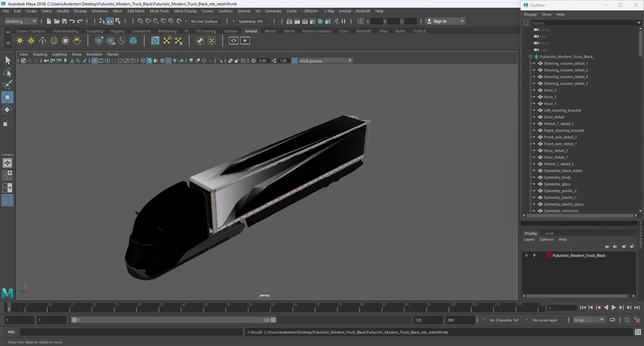Click the Arnold TX manager checker icon
644x346 pixels.
(x=155, y=41)
